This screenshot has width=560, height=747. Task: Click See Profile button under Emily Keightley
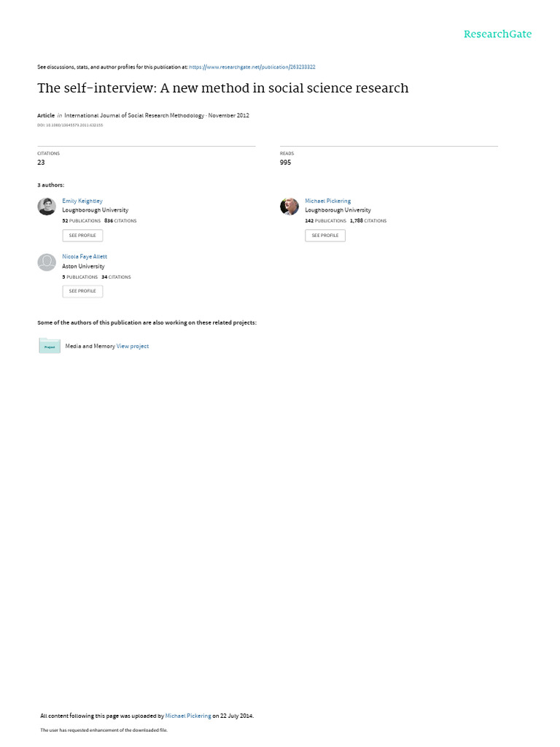coord(82,236)
